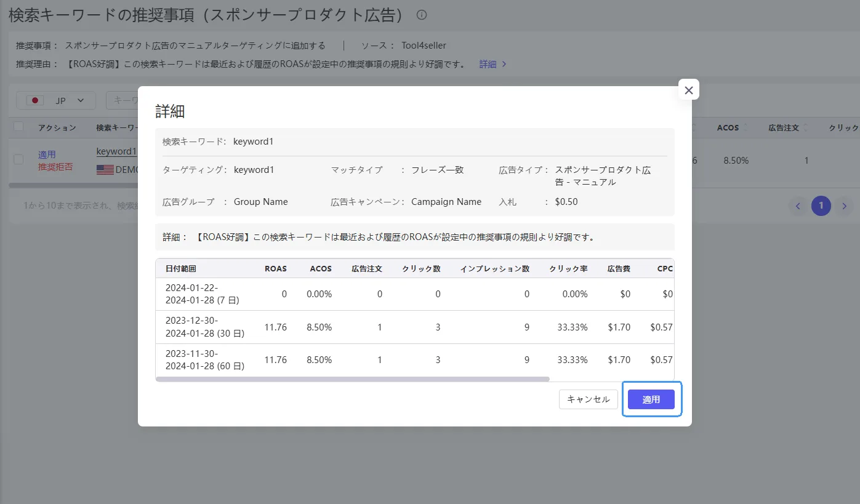
Task: Click 推奨拒否 link in keyword1 row
Action: (x=55, y=167)
